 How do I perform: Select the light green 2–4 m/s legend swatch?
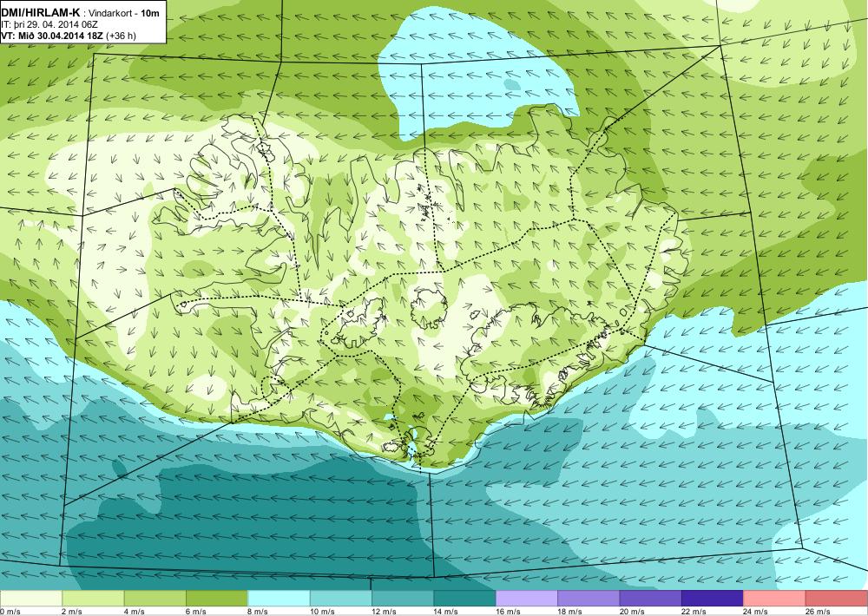click(93, 599)
